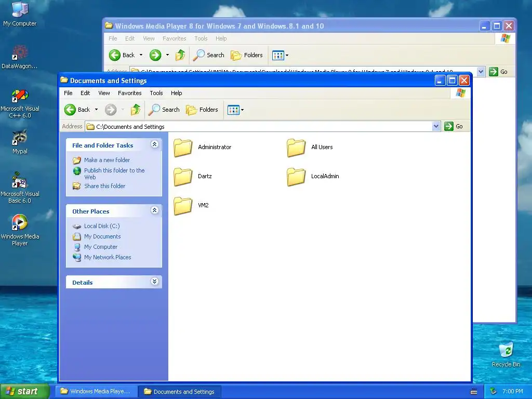Viewport: 532px width, 399px height.
Task: Open Edit menu in Documents and Settings window
Action: (x=85, y=93)
